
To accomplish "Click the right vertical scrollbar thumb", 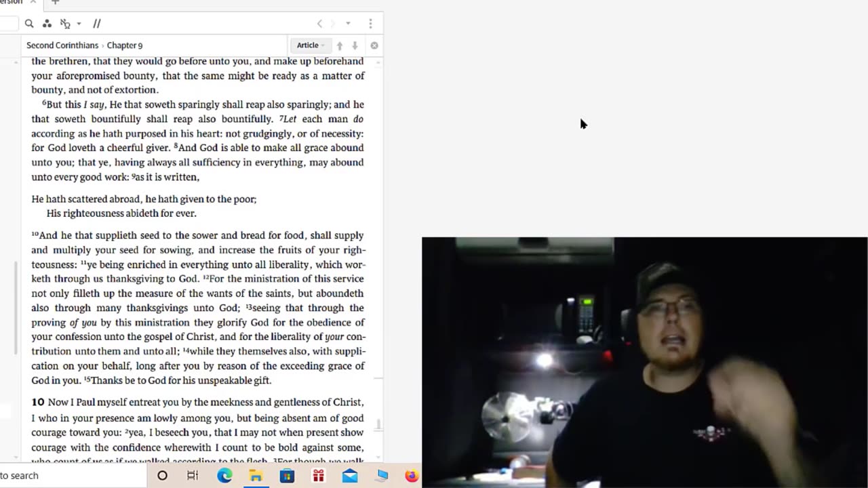I will coord(378,424).
